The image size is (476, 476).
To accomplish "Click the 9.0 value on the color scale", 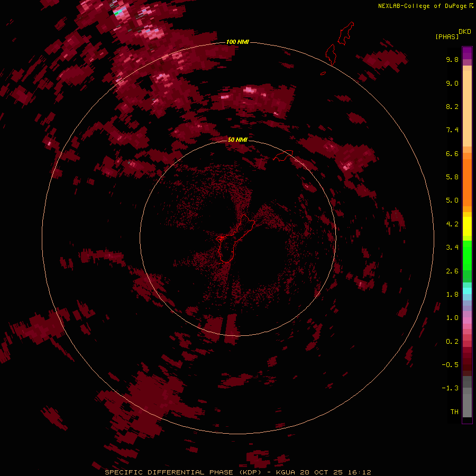I will [x=452, y=83].
